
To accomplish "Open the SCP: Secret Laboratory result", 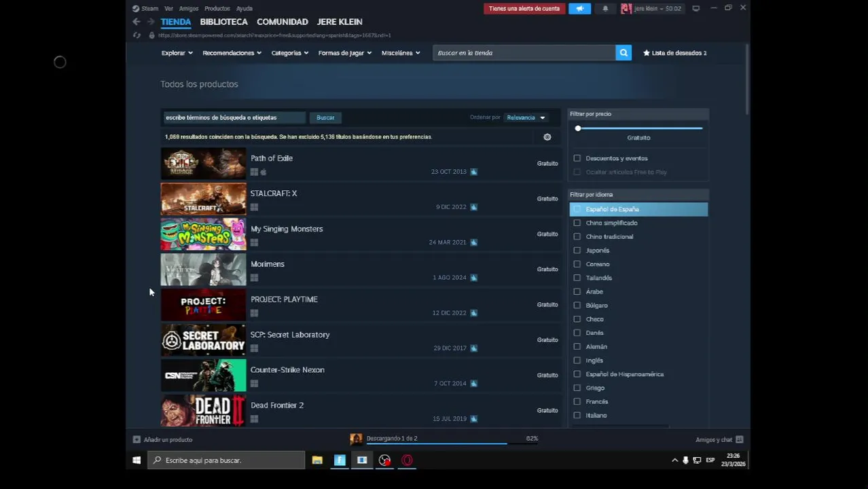I will [361, 340].
